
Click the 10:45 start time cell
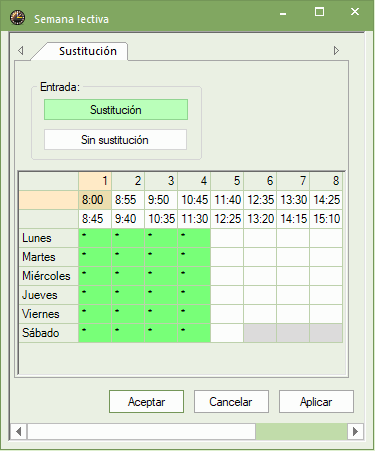pyautogui.click(x=194, y=200)
